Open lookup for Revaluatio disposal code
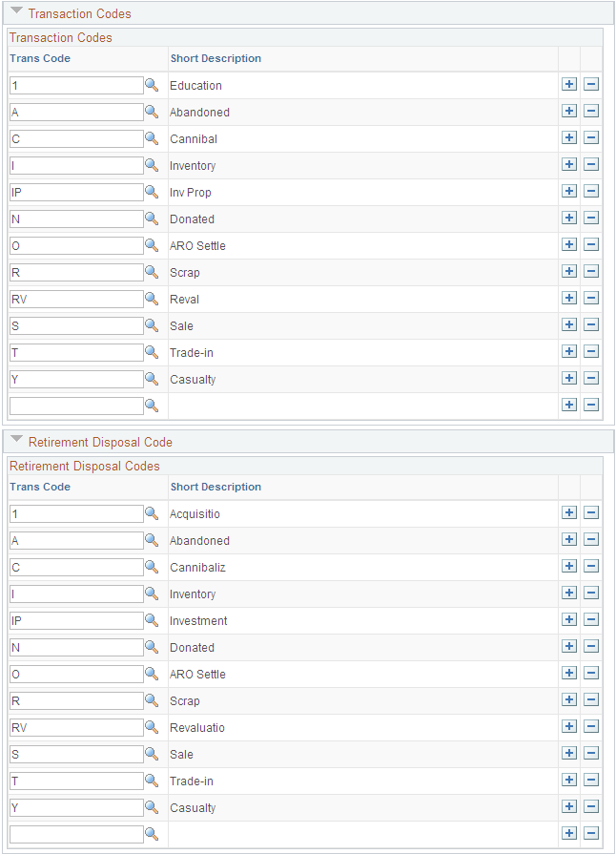This screenshot has height=854, width=616. pos(152,726)
